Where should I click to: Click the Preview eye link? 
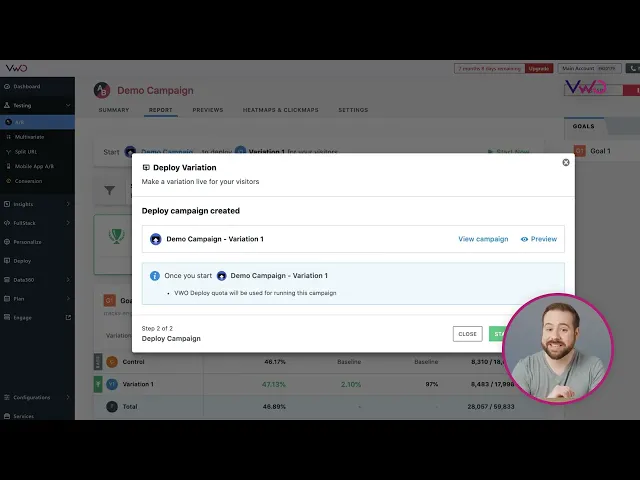(x=539, y=239)
